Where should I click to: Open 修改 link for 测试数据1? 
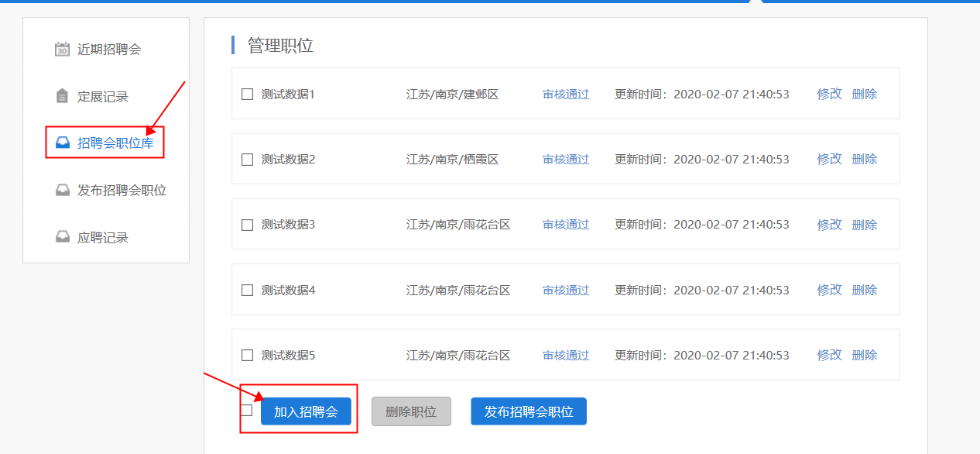pos(828,94)
